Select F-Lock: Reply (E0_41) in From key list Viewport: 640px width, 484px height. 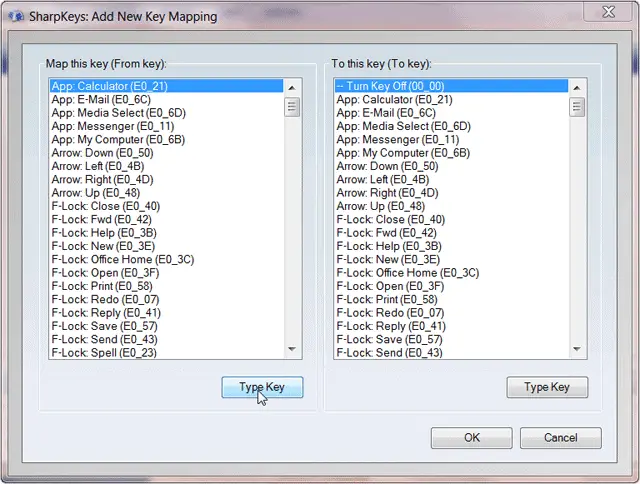(166, 313)
